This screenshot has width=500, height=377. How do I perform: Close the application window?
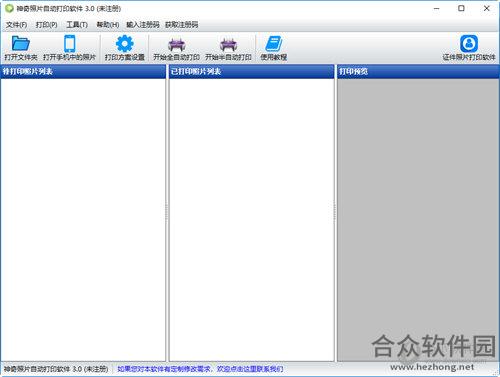(x=486, y=9)
